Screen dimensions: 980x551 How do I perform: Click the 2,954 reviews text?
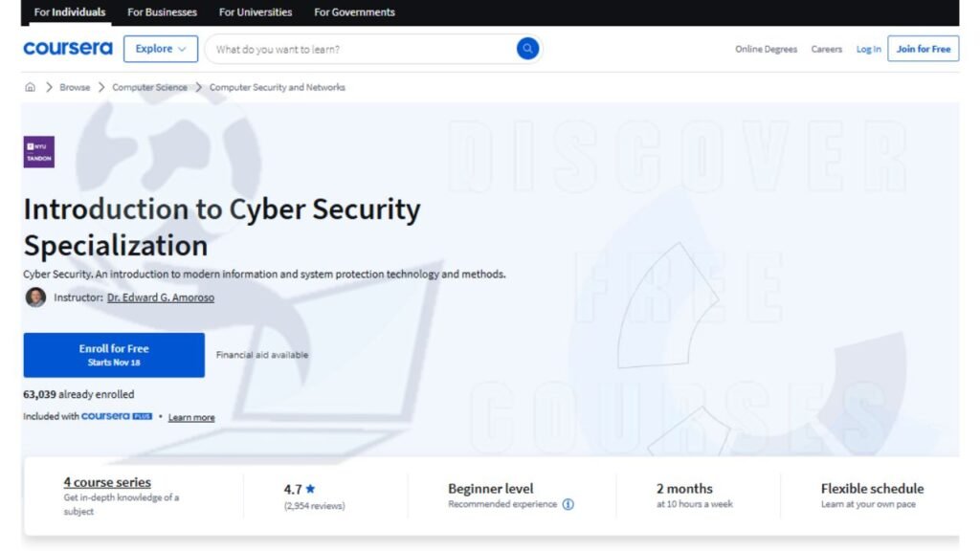coord(314,505)
